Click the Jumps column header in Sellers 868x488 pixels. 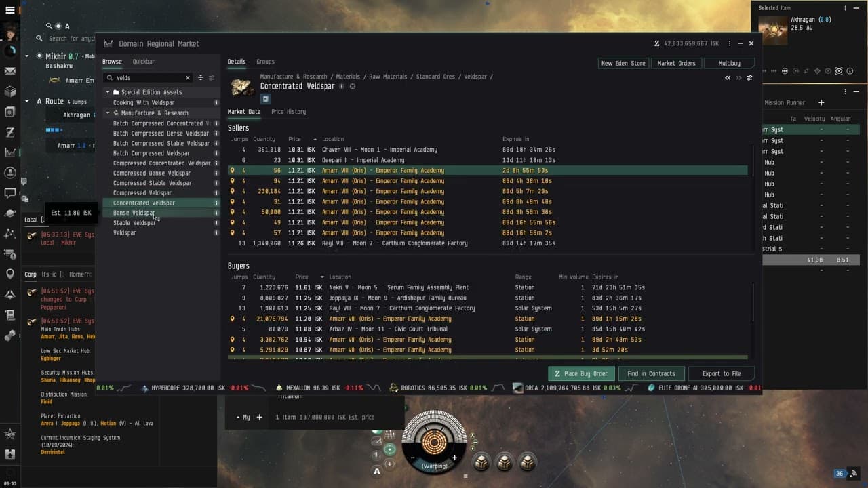(x=239, y=139)
